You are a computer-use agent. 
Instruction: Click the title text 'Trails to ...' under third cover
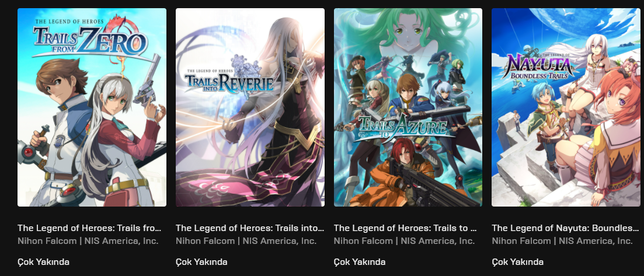pos(405,228)
